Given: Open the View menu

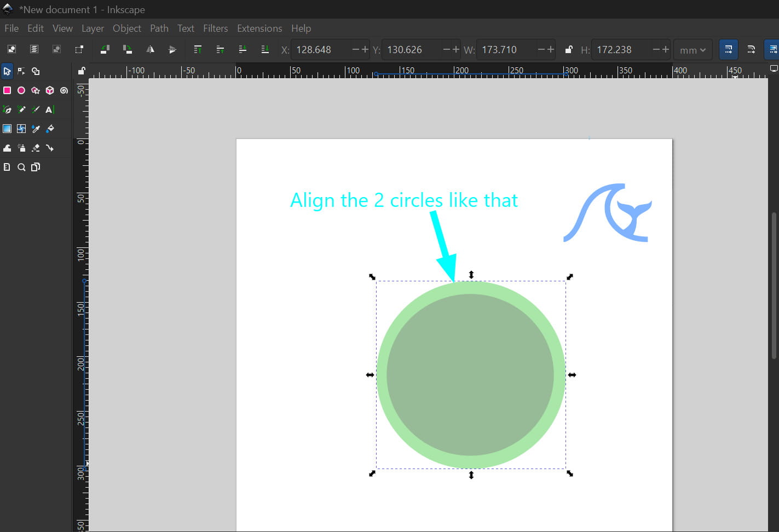Looking at the screenshot, I should [62, 28].
